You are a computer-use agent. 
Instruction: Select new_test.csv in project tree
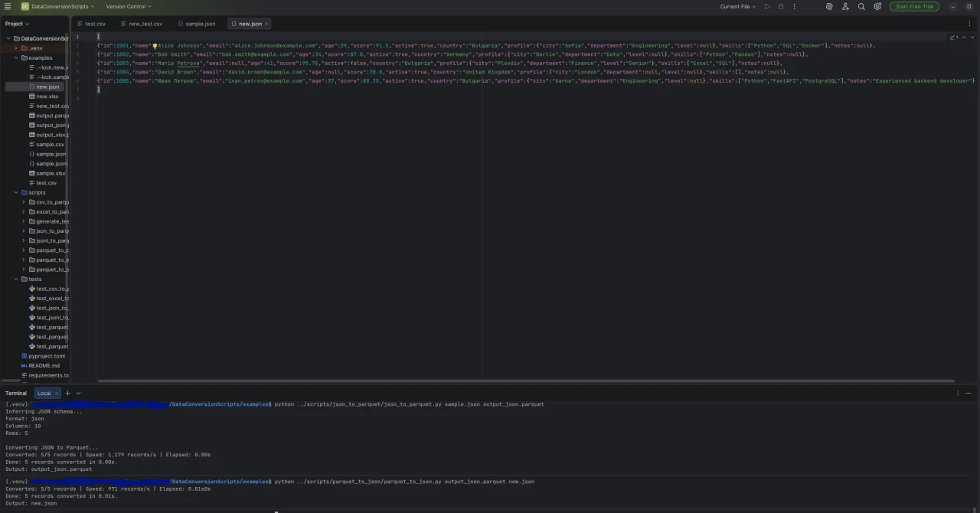(x=49, y=106)
